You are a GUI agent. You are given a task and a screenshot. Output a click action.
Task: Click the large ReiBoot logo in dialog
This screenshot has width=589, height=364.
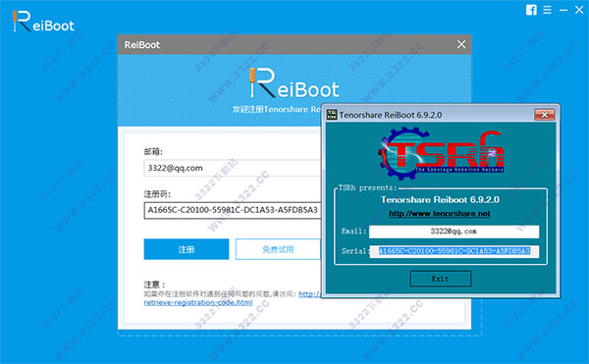(x=294, y=83)
